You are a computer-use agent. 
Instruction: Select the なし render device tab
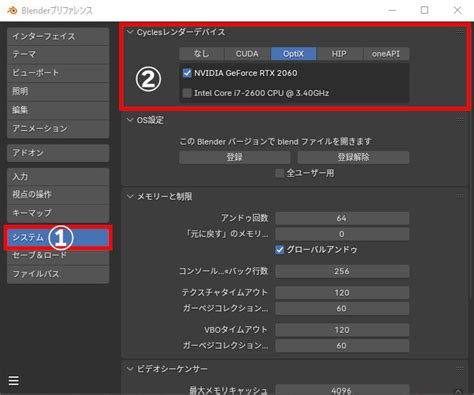click(x=201, y=54)
